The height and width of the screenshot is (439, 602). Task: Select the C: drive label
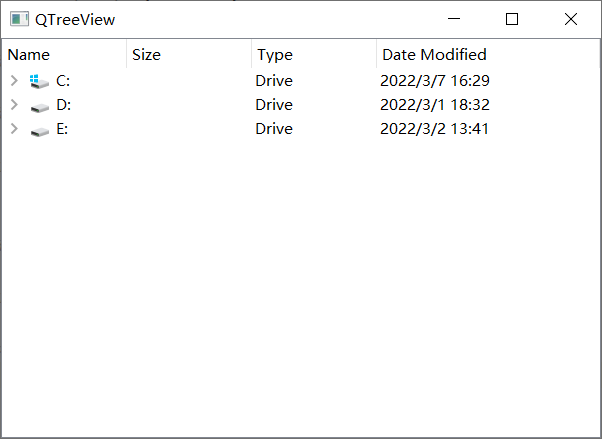63,81
